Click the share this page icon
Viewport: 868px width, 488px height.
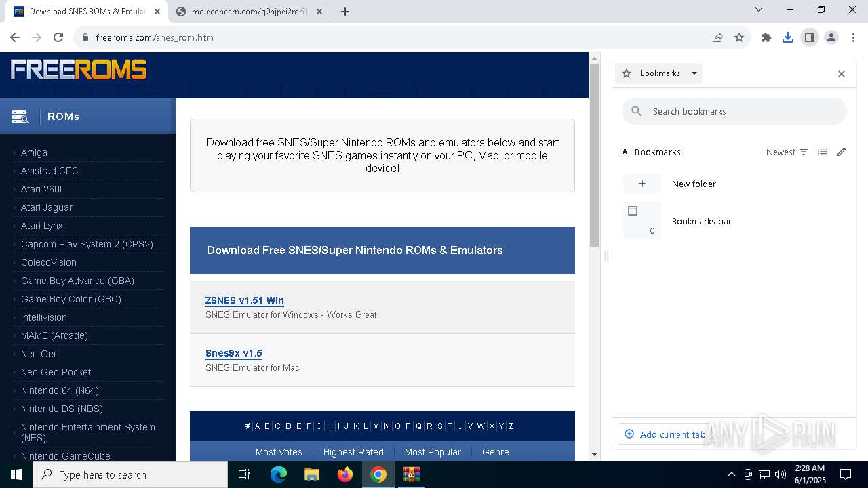717,37
